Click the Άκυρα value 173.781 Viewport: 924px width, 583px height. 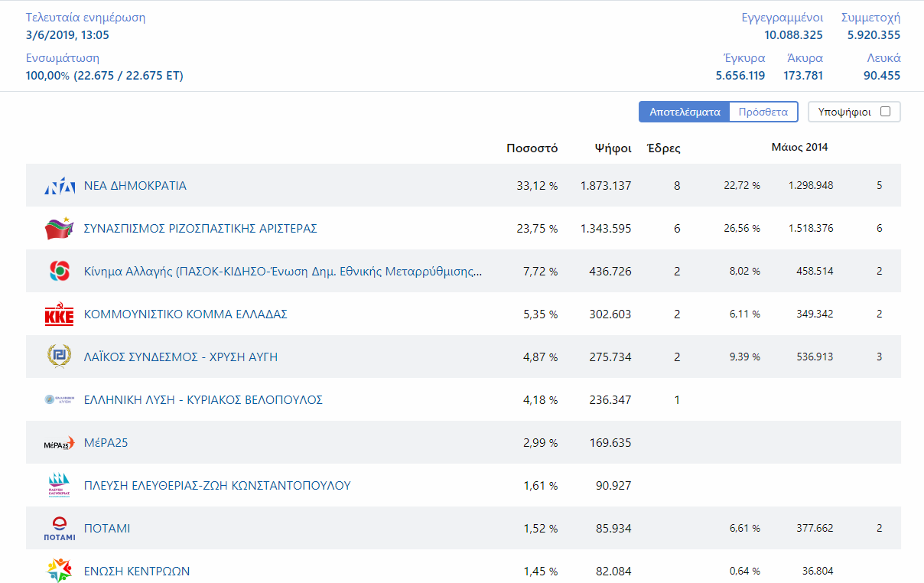point(803,76)
